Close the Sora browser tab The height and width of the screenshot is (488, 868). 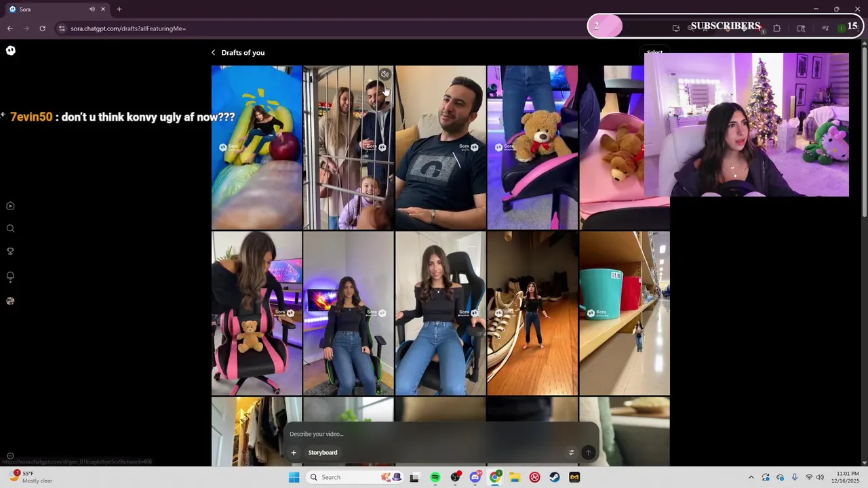(103, 9)
